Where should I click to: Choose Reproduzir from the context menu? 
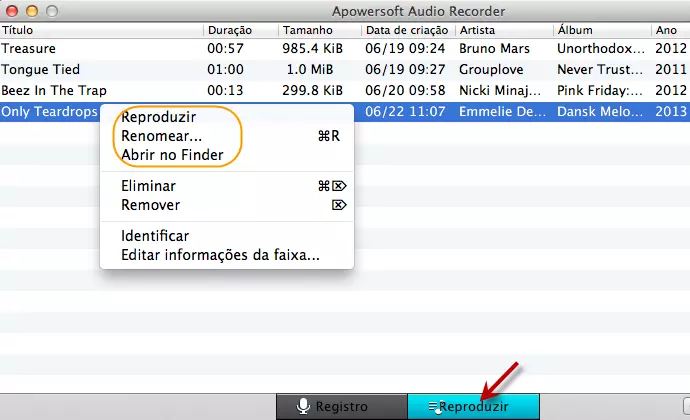(158, 117)
